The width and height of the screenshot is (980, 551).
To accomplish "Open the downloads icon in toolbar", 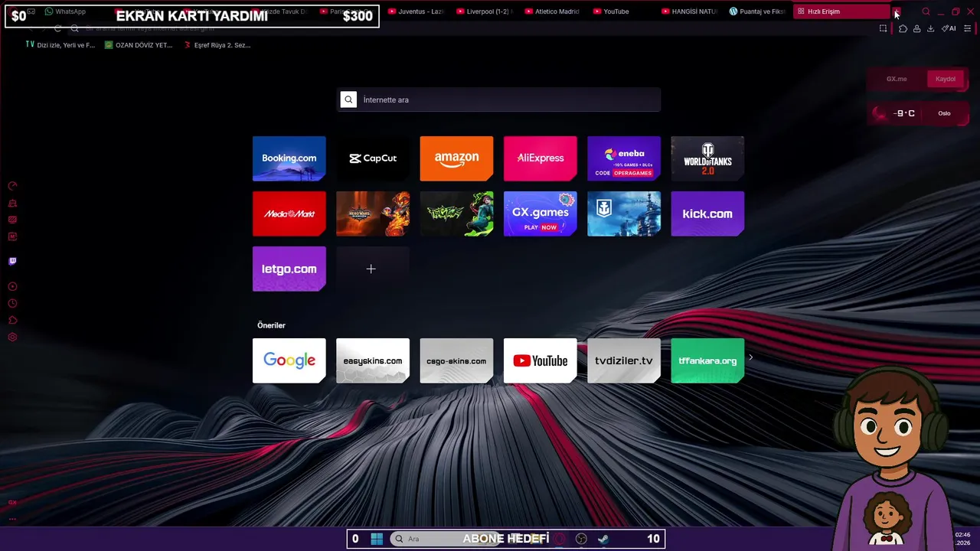I will pyautogui.click(x=930, y=28).
